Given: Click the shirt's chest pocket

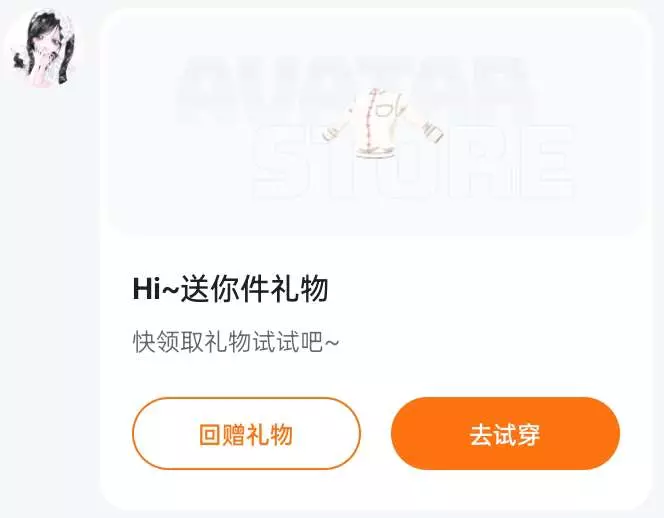Looking at the screenshot, I should tap(389, 108).
